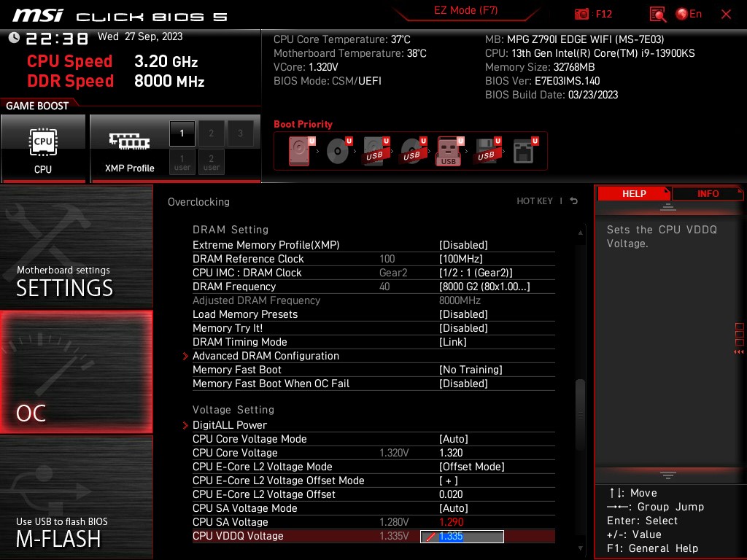Open the BIOS search magnifier icon

(x=657, y=14)
